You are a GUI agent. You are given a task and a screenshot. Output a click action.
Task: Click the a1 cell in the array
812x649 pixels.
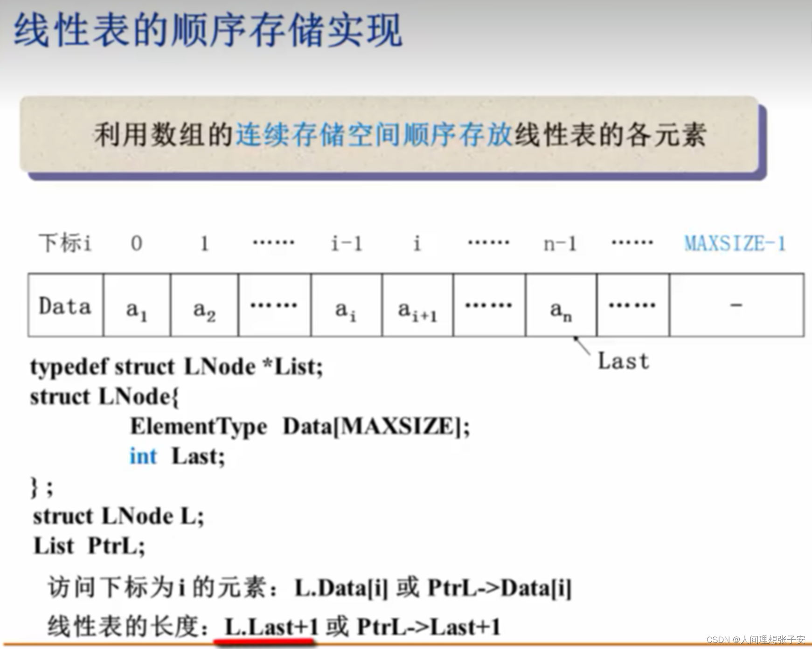pos(137,305)
